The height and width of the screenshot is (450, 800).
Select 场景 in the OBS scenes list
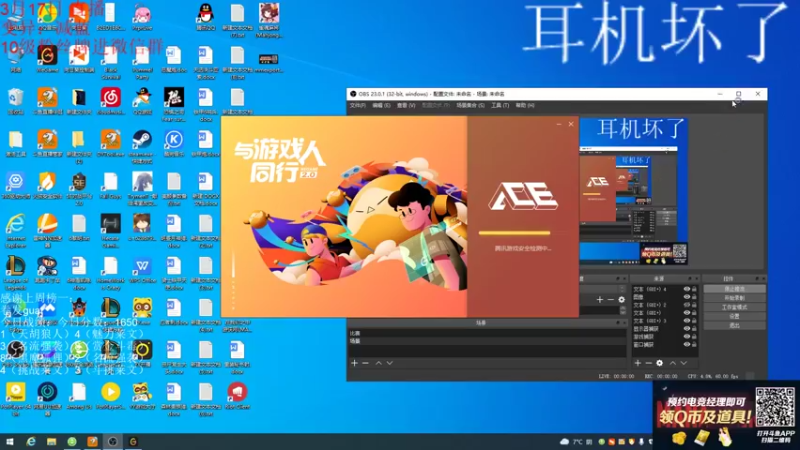pos(487,341)
